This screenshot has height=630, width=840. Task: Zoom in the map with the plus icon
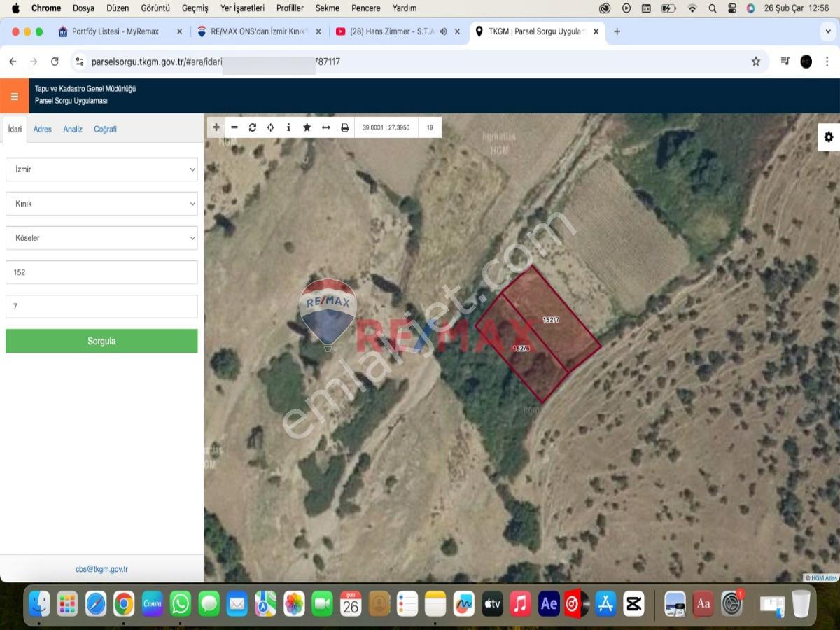click(216, 127)
